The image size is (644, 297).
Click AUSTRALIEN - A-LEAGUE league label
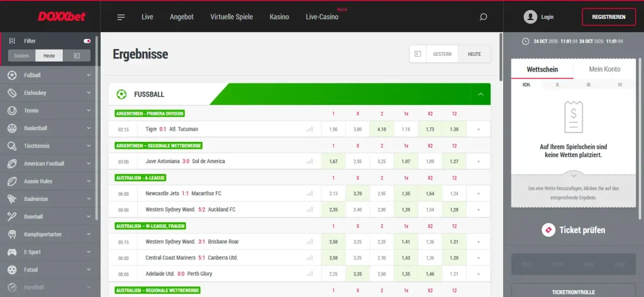point(140,178)
